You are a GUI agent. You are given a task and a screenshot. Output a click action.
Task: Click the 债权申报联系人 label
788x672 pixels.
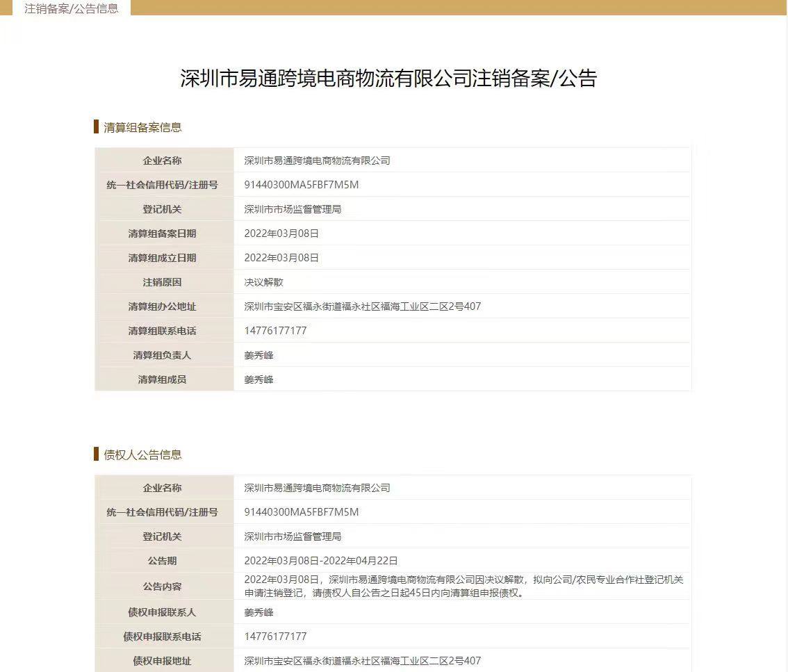tap(162, 612)
